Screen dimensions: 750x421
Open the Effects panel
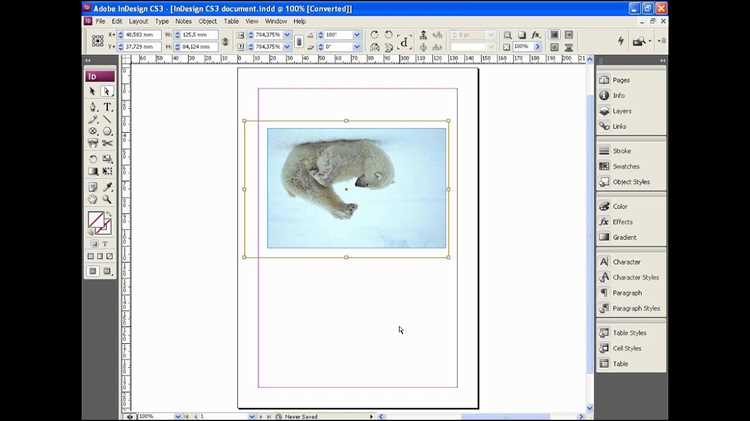(622, 222)
